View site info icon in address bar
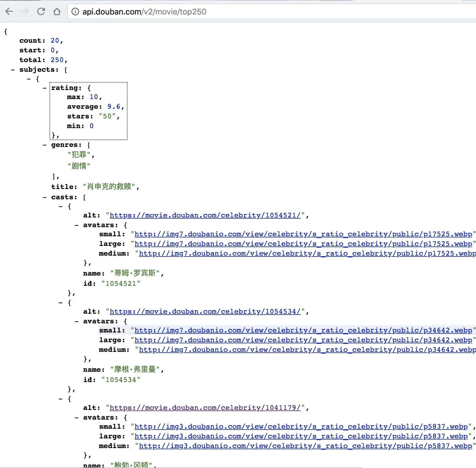Viewport: 476px width, 468px height. point(75,12)
